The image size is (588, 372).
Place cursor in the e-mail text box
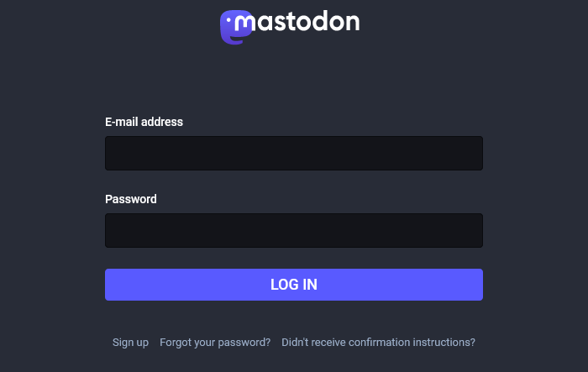point(294,153)
